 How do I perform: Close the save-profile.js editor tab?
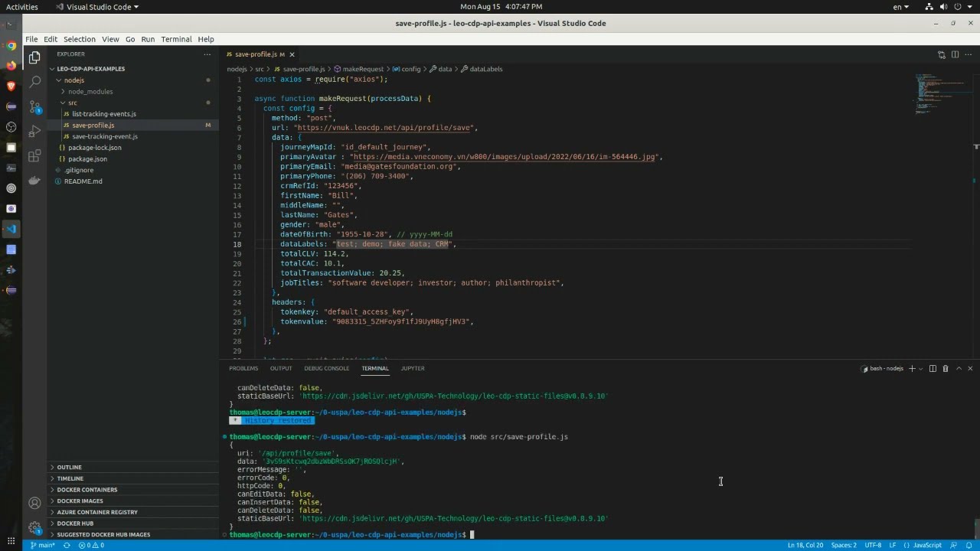(x=292, y=54)
